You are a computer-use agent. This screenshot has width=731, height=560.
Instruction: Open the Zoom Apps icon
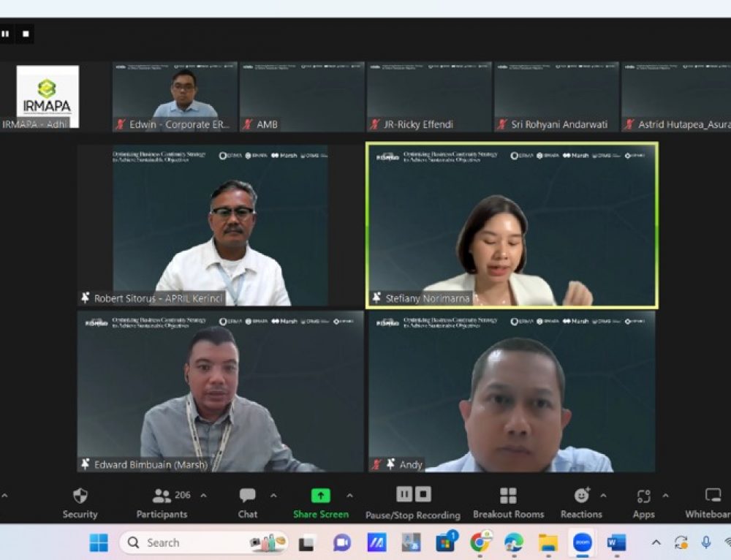coord(643,496)
